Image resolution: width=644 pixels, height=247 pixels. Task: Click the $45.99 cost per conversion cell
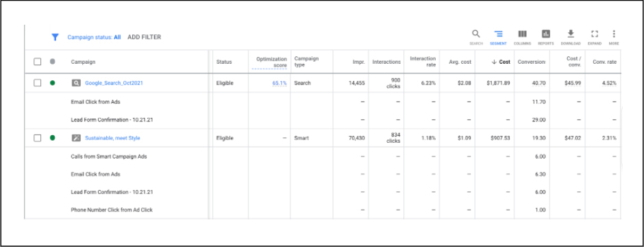(x=573, y=83)
